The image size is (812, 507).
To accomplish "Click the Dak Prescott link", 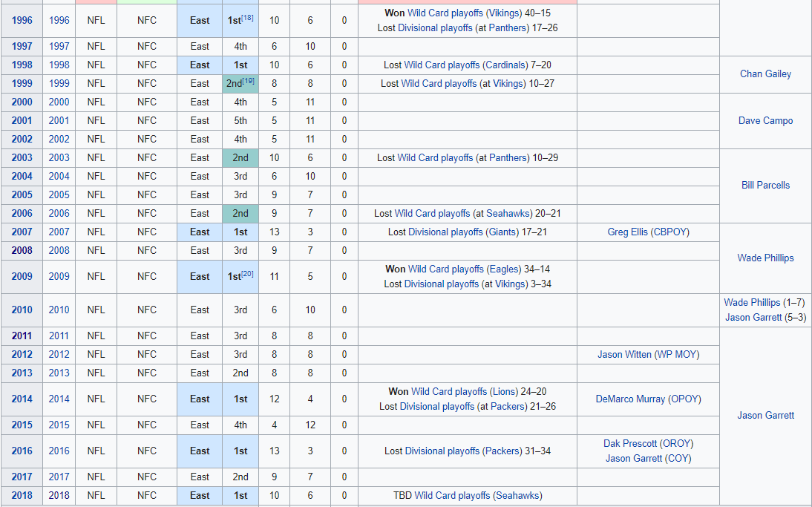I will pos(630,444).
